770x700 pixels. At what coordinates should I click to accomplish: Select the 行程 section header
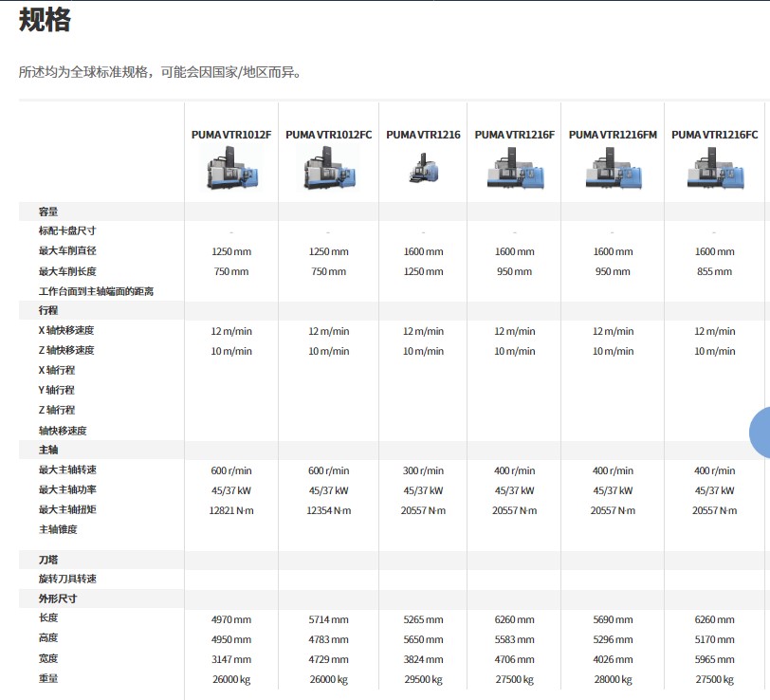tap(48, 310)
